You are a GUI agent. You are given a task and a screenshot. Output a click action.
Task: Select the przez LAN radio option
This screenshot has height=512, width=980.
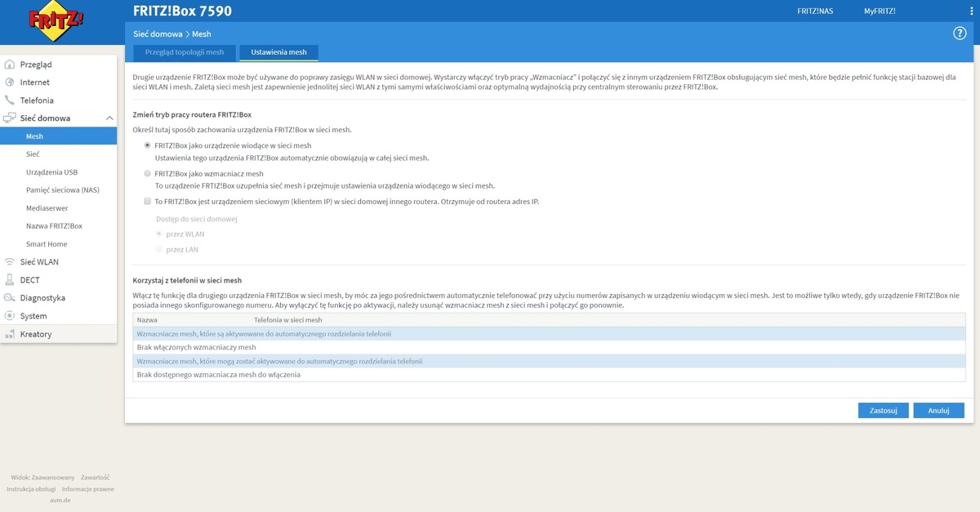158,250
